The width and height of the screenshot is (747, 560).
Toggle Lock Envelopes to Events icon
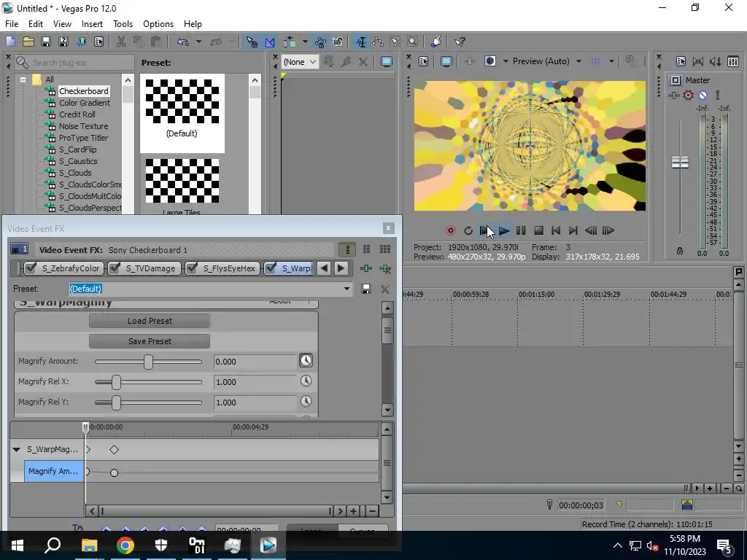(320, 42)
